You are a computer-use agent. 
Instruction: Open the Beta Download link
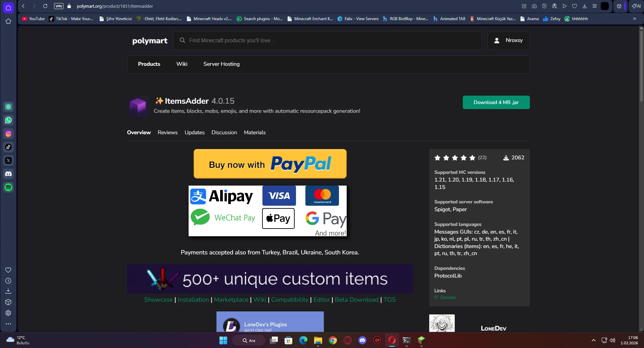coord(357,300)
